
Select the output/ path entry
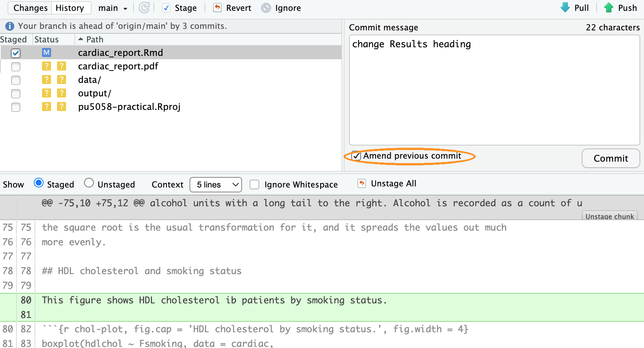pos(95,93)
